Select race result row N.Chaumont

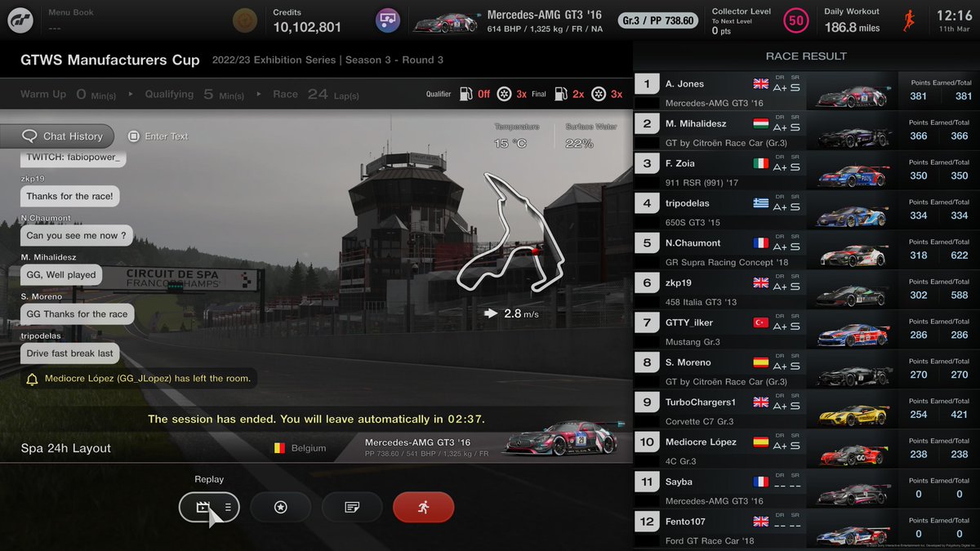pyautogui.click(x=806, y=250)
